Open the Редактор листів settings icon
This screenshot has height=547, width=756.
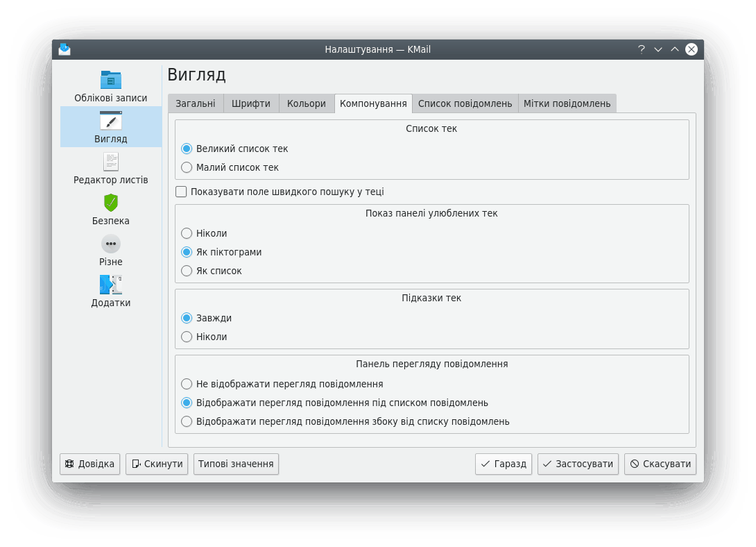coord(111,162)
